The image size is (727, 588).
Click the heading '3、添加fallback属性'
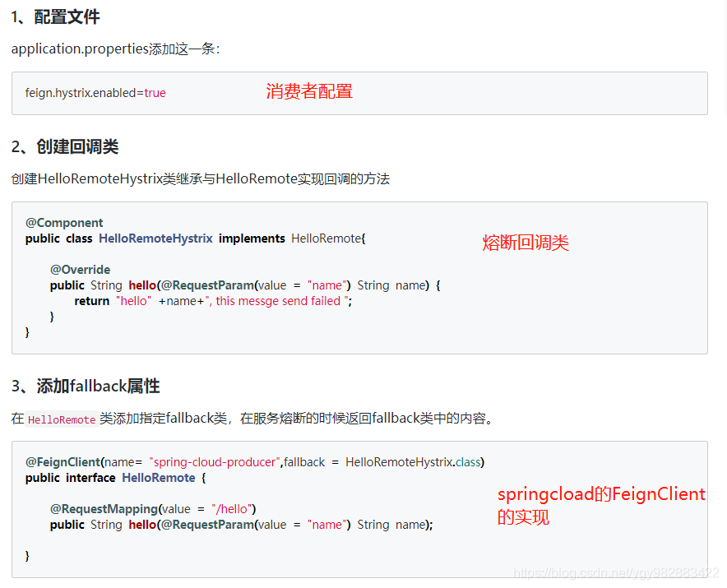click(x=86, y=386)
